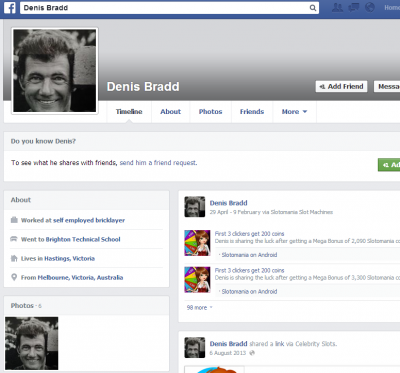
Task: Open the About tab
Action: 170,112
